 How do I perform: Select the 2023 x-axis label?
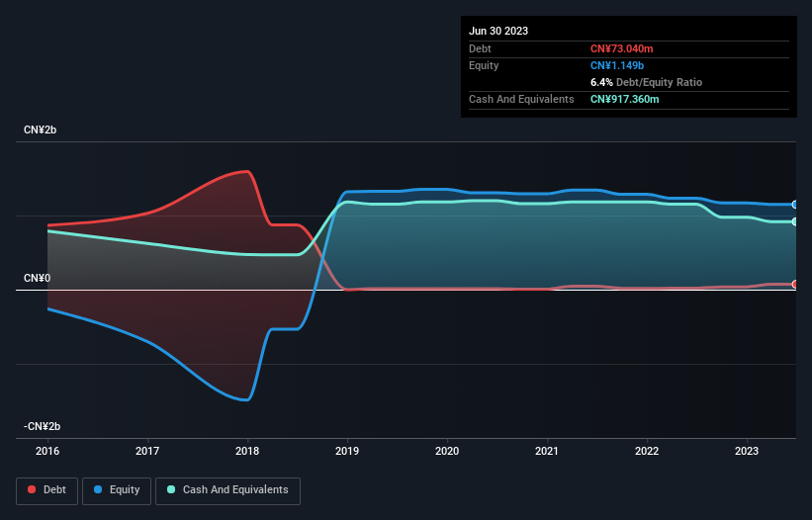coord(747,451)
